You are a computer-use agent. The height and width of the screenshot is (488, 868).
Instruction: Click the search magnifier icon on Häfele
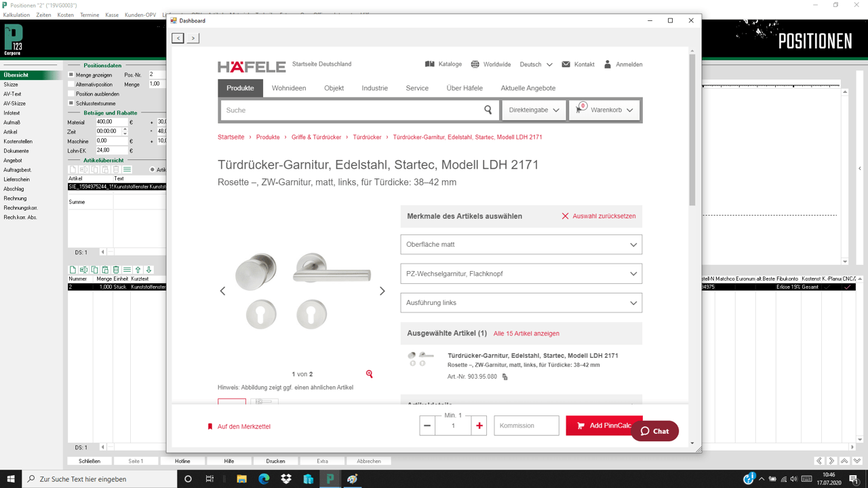[x=488, y=110]
